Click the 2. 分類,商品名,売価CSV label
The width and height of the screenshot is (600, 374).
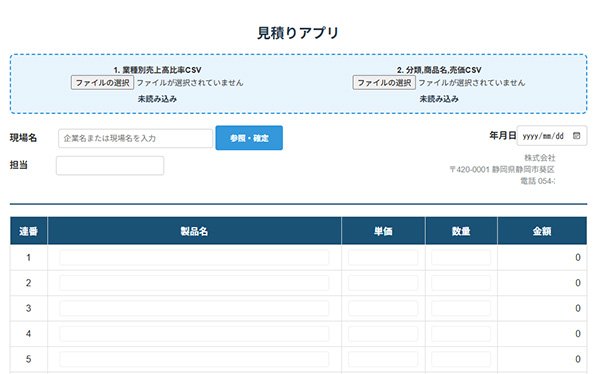tap(439, 70)
